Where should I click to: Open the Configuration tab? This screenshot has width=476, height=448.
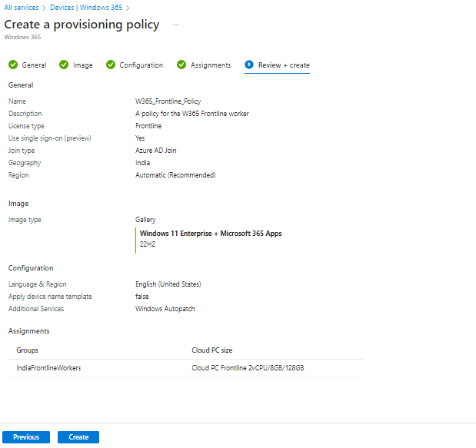(141, 65)
